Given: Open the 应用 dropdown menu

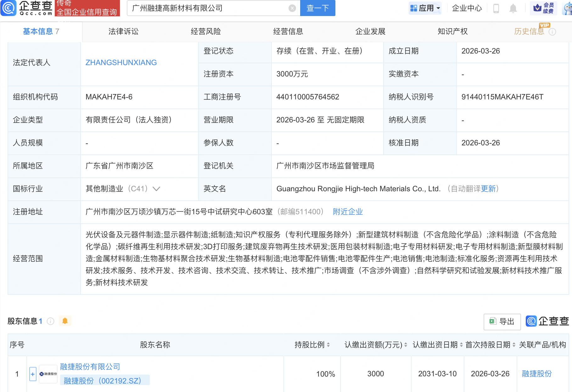Looking at the screenshot, I should 425,8.
